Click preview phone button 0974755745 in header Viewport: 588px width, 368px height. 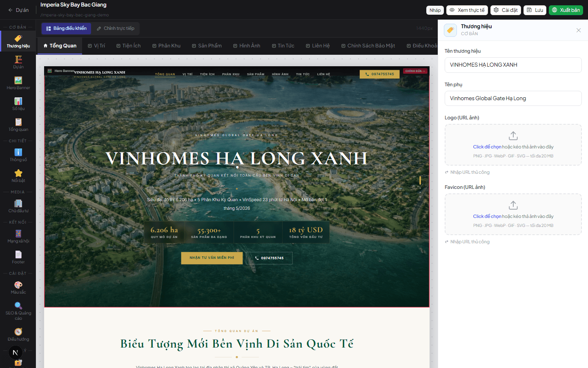379,74
